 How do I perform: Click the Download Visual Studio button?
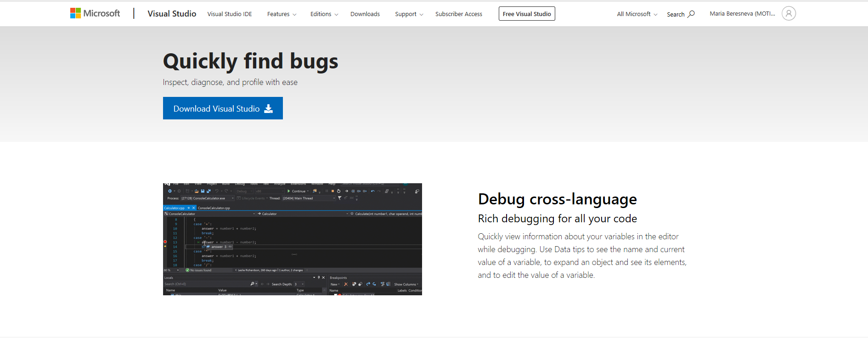tap(223, 108)
